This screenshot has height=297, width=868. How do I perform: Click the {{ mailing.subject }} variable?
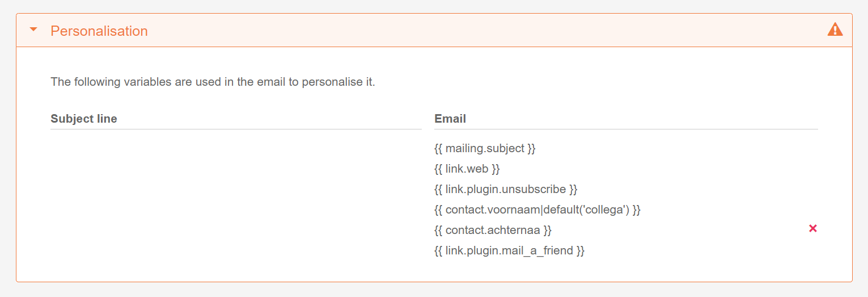(x=485, y=148)
